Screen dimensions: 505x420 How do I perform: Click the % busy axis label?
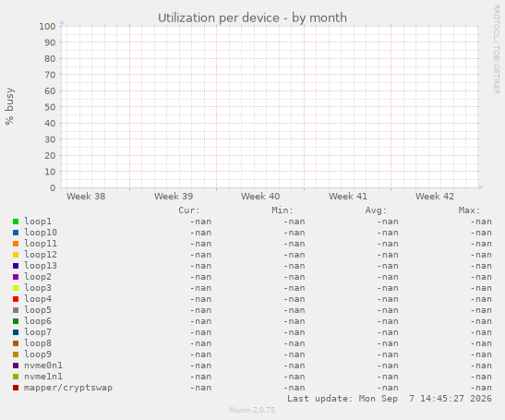point(9,106)
